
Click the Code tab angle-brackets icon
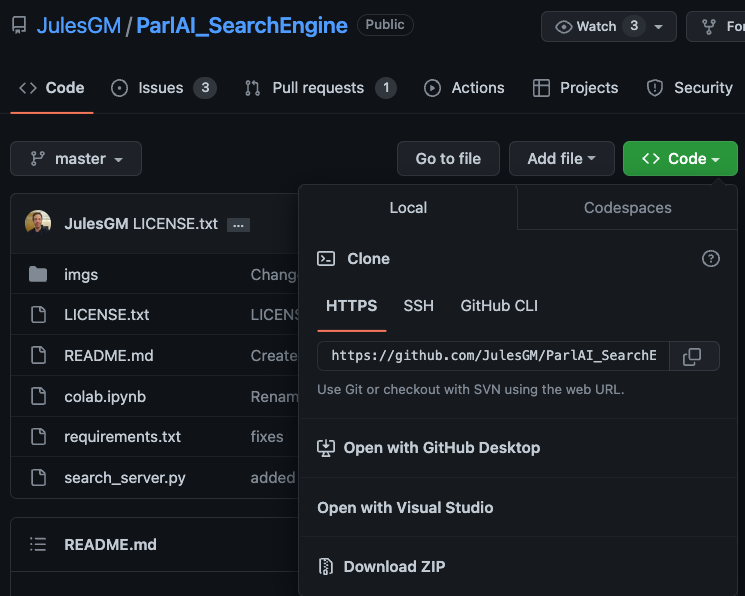[x=28, y=88]
